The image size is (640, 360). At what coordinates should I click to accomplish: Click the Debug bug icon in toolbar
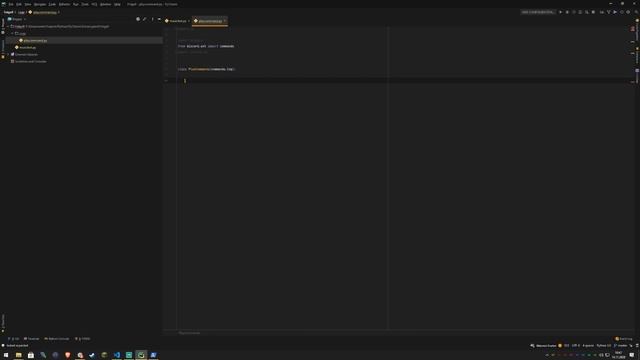point(567,12)
